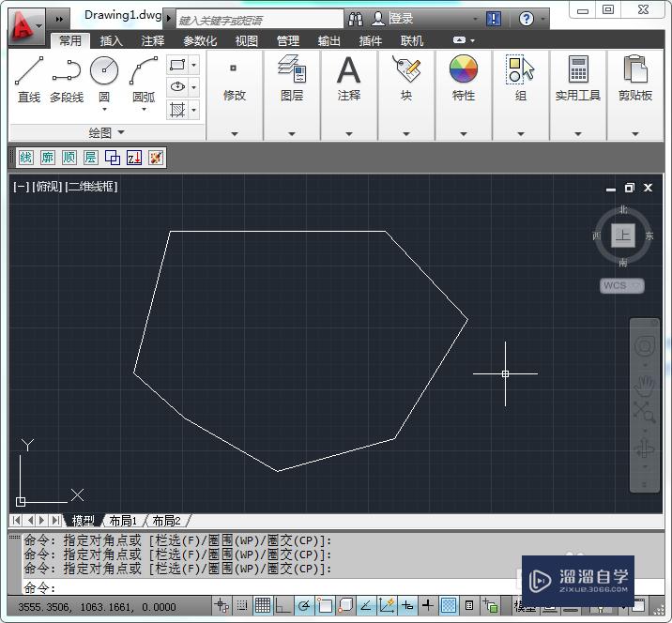Open the hatch tool dropdown arrow
672x623 pixels.
tap(194, 110)
